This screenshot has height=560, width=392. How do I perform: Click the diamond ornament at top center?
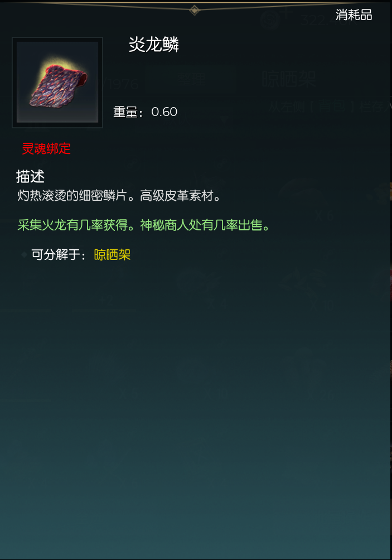(x=195, y=10)
